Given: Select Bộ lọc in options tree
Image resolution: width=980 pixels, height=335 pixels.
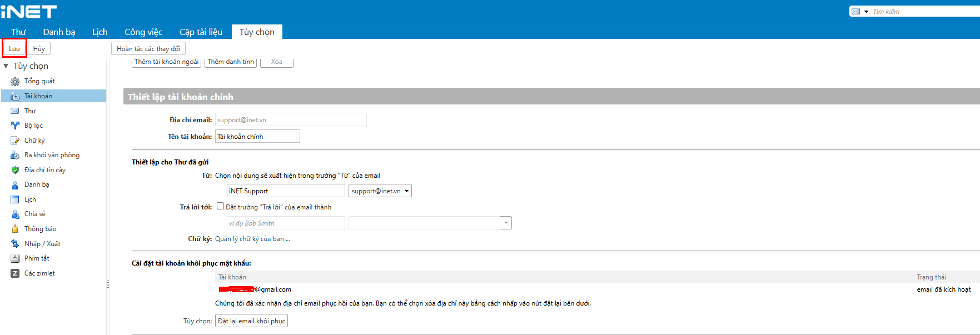Looking at the screenshot, I should coord(33,126).
